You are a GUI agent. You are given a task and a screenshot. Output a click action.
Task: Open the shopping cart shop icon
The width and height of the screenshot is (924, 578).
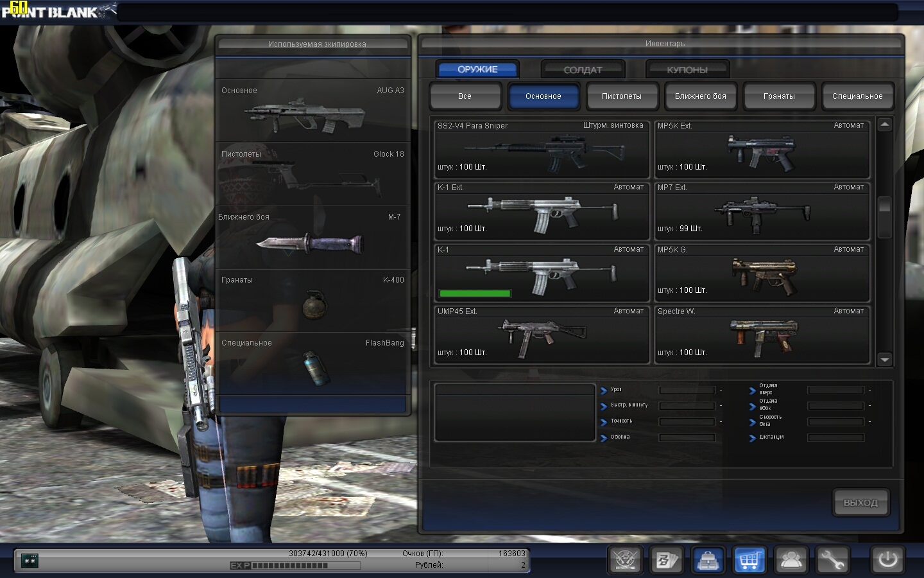(x=749, y=560)
